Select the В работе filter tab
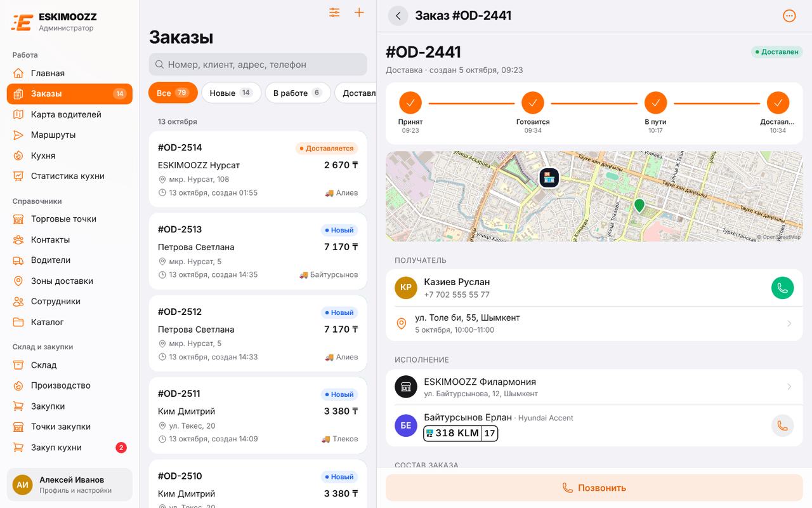 [x=298, y=93]
